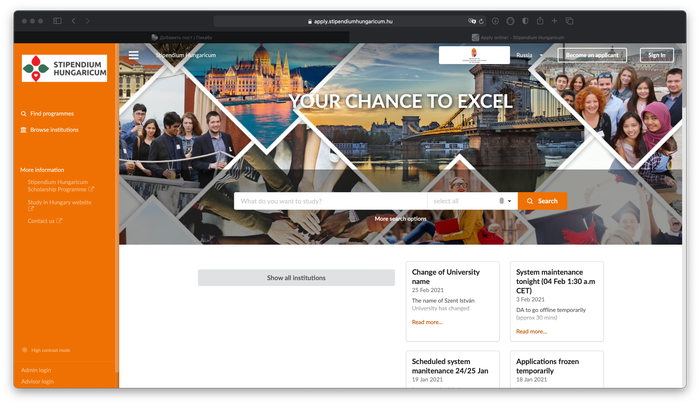Open the Russia language dropdown
Image resolution: width=700 pixels, height=405 pixels.
[x=529, y=55]
